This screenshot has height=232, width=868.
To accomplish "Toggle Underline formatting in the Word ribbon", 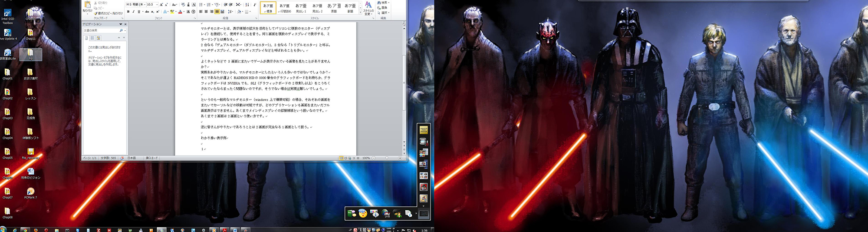I will pos(139,12).
